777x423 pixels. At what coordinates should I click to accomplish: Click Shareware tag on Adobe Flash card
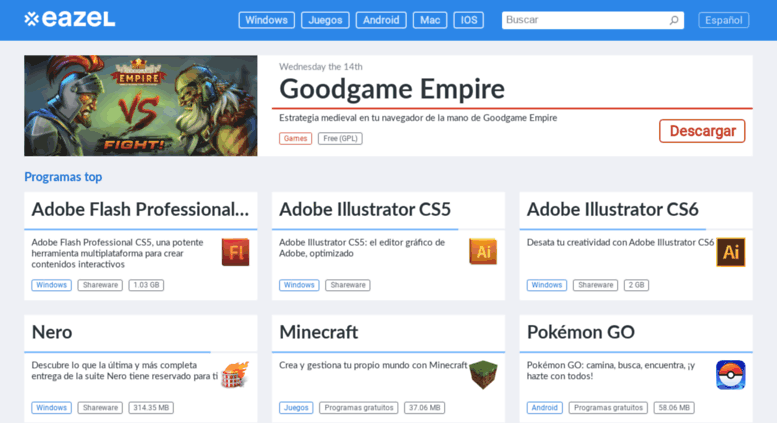pos(100,285)
